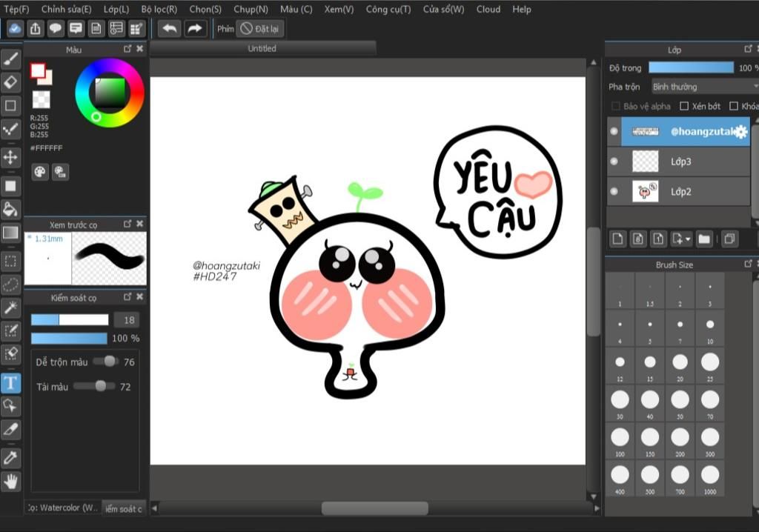Float the Lớp layer panel

click(748, 48)
